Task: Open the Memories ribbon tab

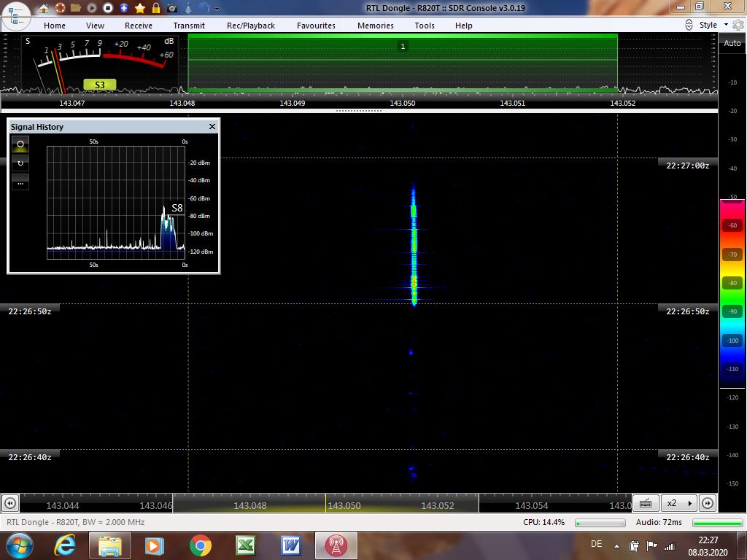Action: (376, 26)
